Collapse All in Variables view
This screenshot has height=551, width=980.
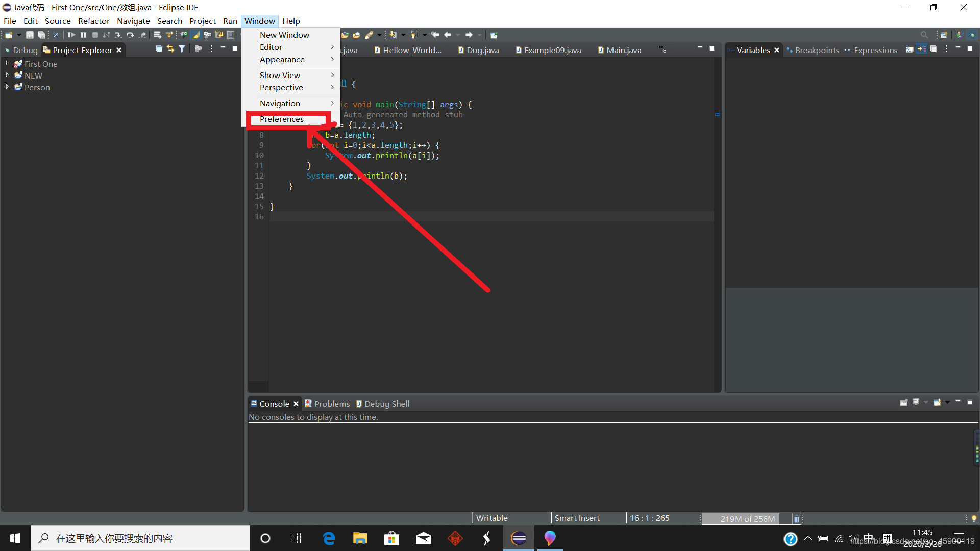pyautogui.click(x=934, y=49)
